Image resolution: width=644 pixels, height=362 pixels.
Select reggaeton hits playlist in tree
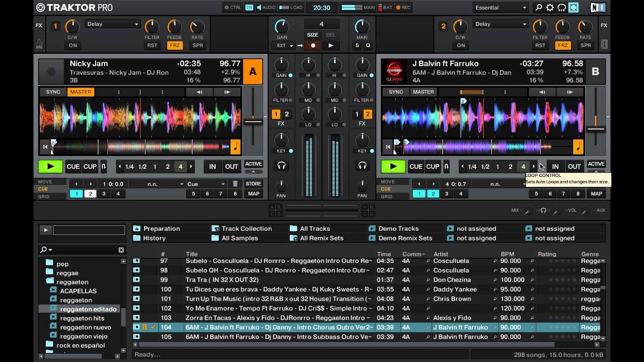(x=83, y=318)
